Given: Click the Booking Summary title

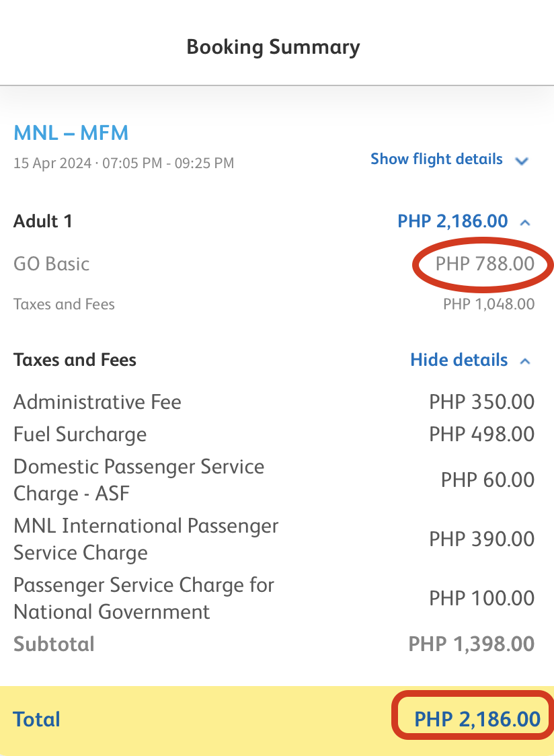Looking at the screenshot, I should point(274,47).
